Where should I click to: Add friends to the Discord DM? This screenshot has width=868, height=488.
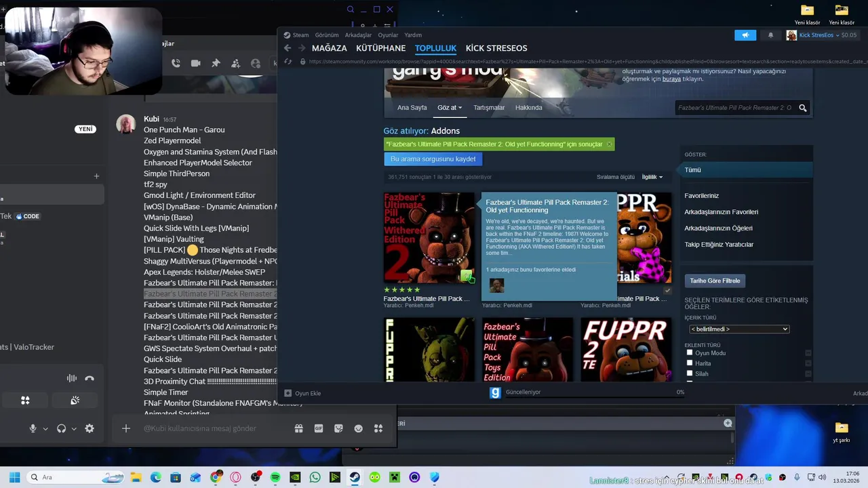235,63
